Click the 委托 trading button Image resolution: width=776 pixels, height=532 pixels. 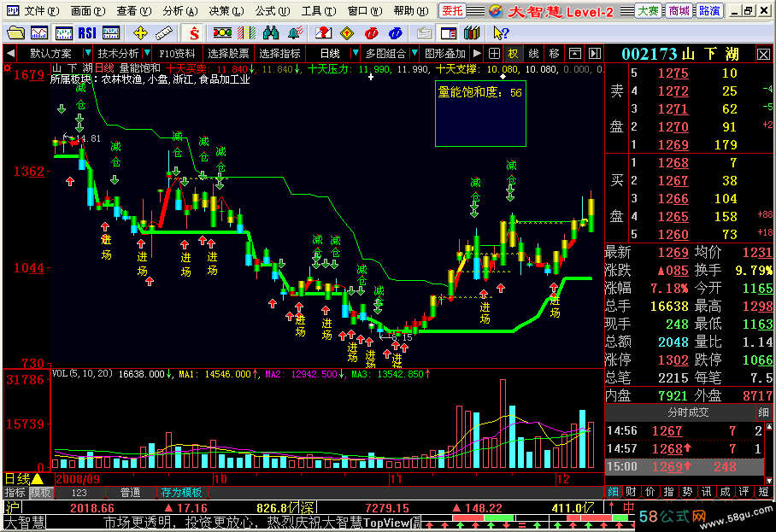click(452, 11)
